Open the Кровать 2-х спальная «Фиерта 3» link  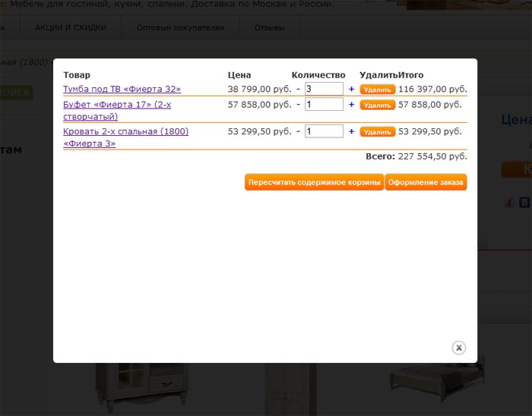125,137
